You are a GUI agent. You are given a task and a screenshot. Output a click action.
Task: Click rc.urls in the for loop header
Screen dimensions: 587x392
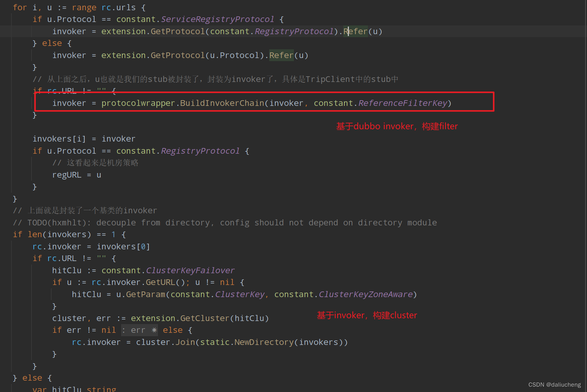(118, 8)
